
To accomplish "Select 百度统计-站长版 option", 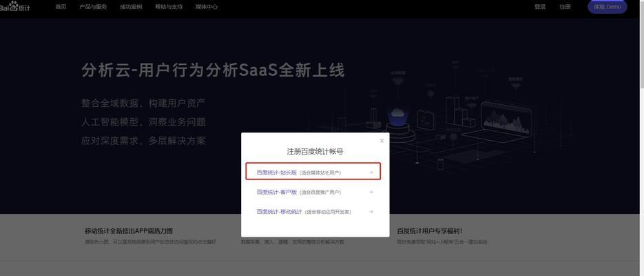I will [x=313, y=171].
